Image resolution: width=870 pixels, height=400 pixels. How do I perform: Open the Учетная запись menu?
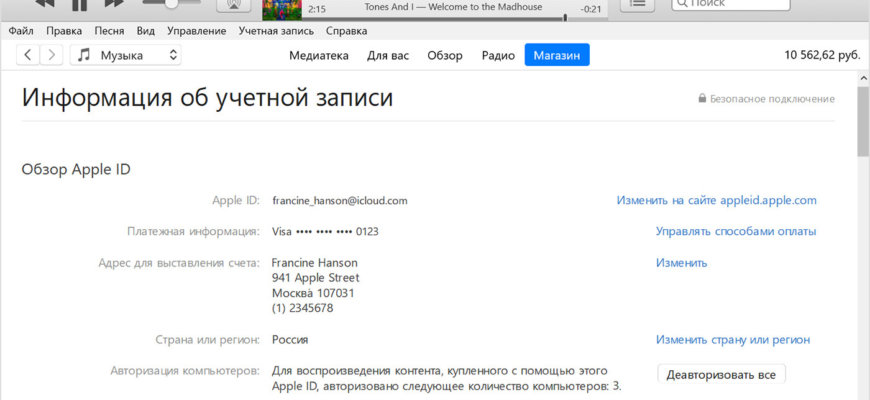276,31
